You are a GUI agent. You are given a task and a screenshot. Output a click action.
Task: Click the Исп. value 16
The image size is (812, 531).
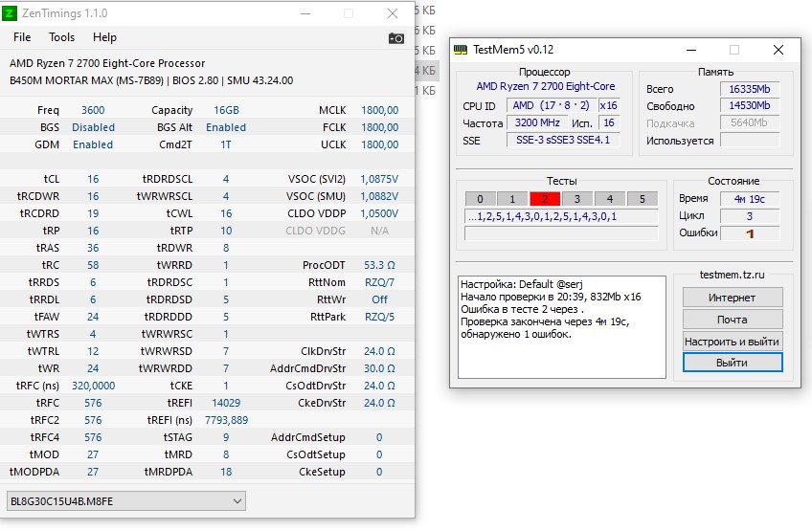pos(608,122)
